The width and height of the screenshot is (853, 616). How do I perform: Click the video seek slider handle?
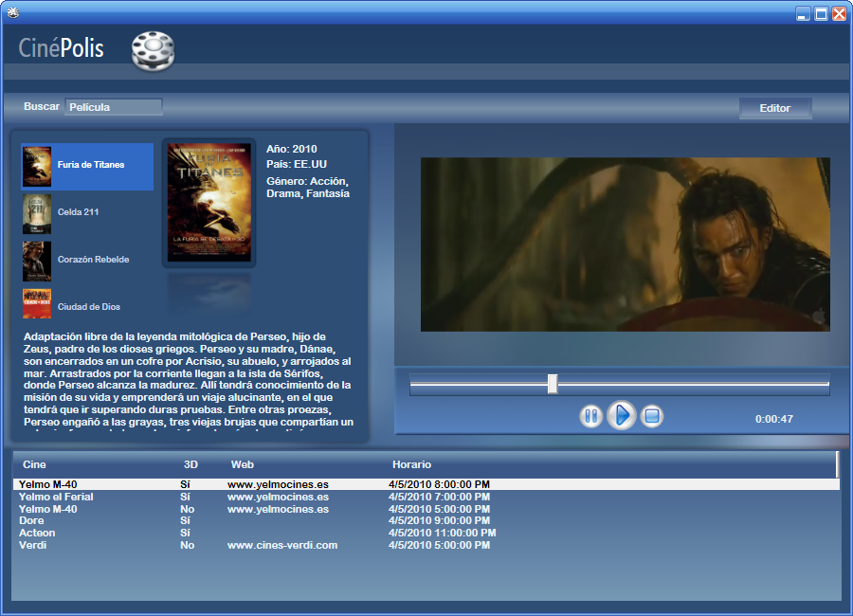coord(553,384)
